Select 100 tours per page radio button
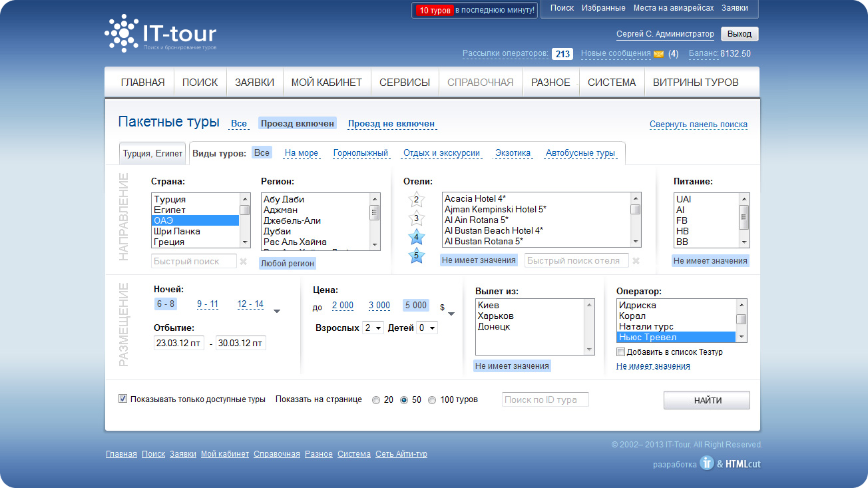The height and width of the screenshot is (488, 868). coord(432,400)
